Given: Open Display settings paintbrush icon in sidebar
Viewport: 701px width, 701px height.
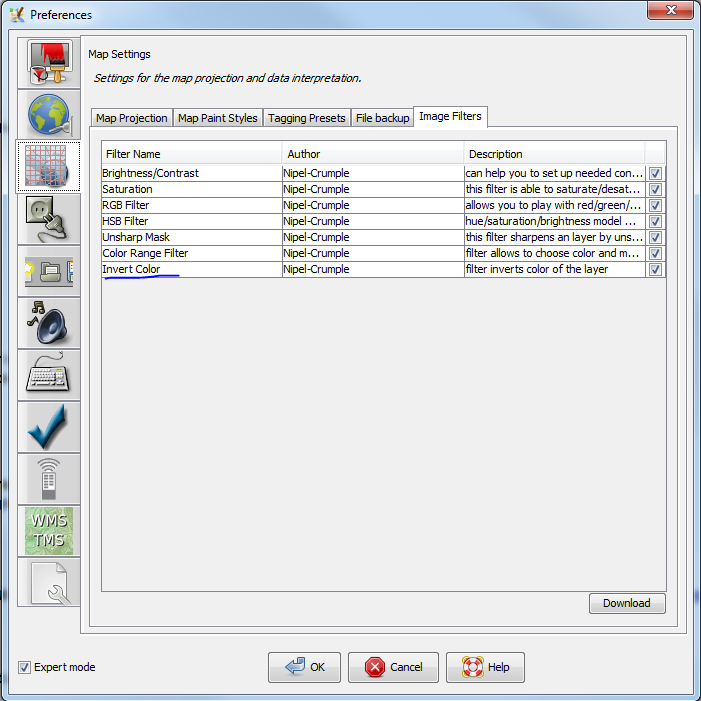Looking at the screenshot, I should (49, 62).
